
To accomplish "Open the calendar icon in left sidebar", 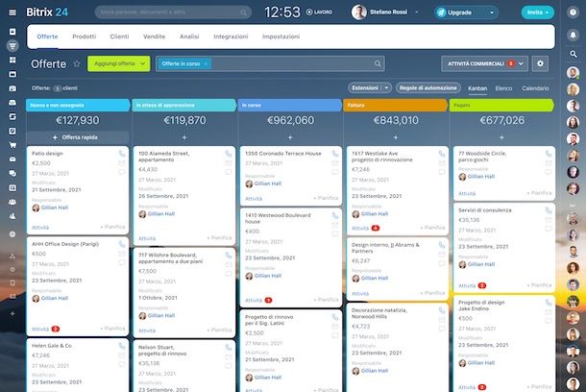I will click(x=12, y=187).
